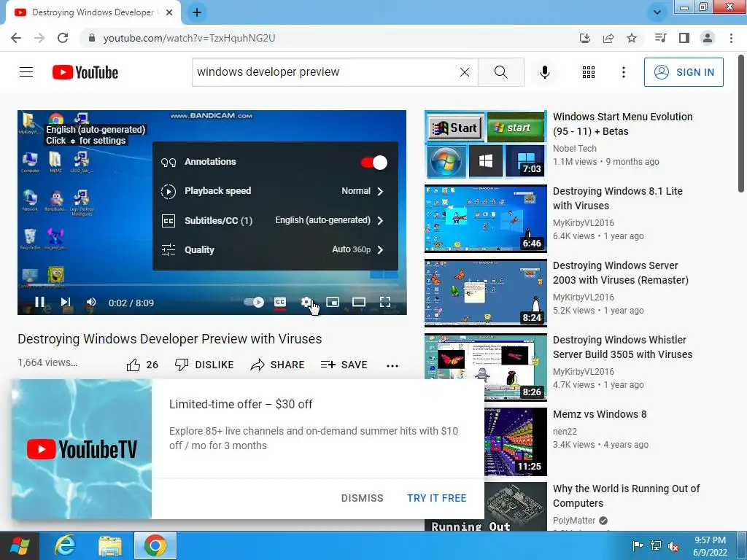The width and height of the screenshot is (747, 560).
Task: Open Destroying Windows Whistler Server video title
Action: click(622, 346)
